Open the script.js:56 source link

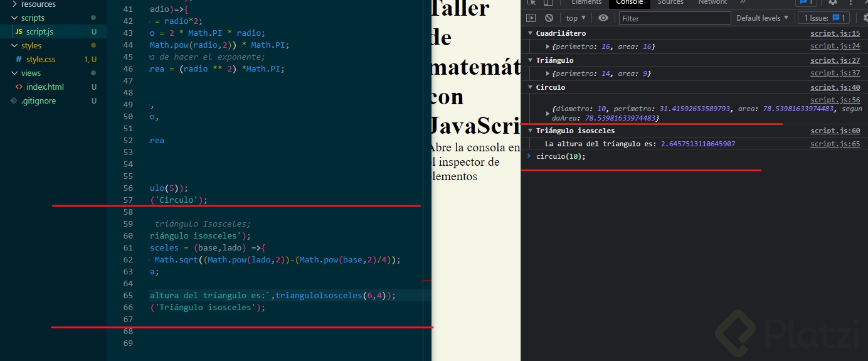(x=835, y=100)
